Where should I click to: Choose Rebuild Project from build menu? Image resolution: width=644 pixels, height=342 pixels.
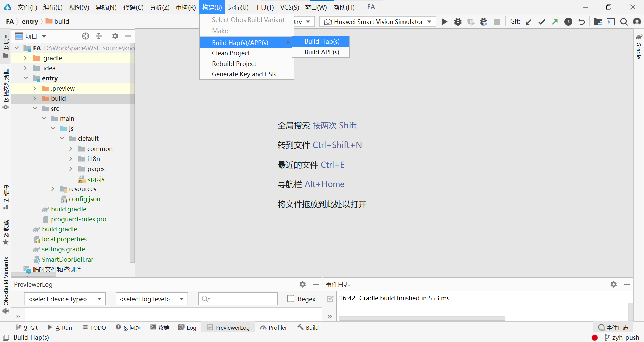(234, 64)
